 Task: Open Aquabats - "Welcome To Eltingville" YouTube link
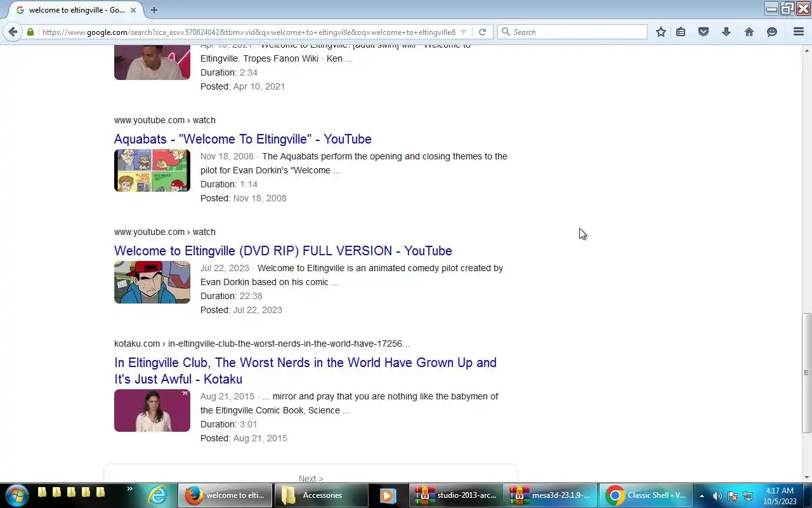coord(243,139)
